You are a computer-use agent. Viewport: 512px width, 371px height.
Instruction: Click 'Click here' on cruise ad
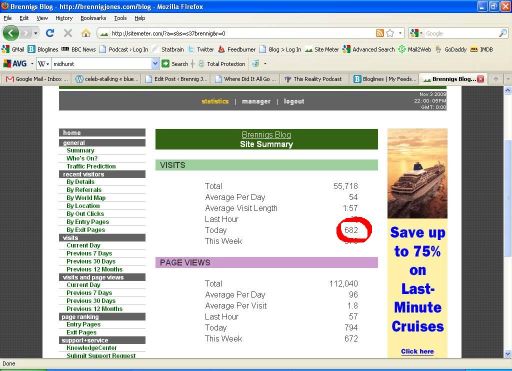pos(417,351)
